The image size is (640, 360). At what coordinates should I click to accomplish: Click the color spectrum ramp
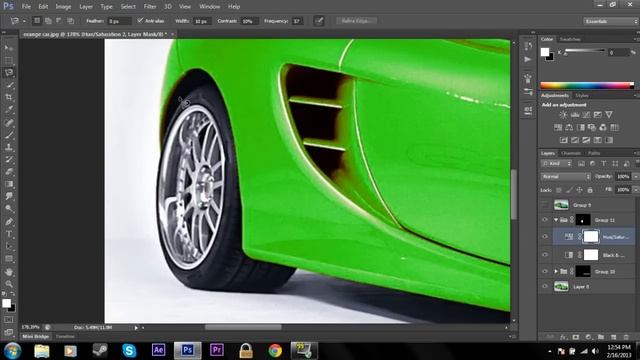coord(587,85)
